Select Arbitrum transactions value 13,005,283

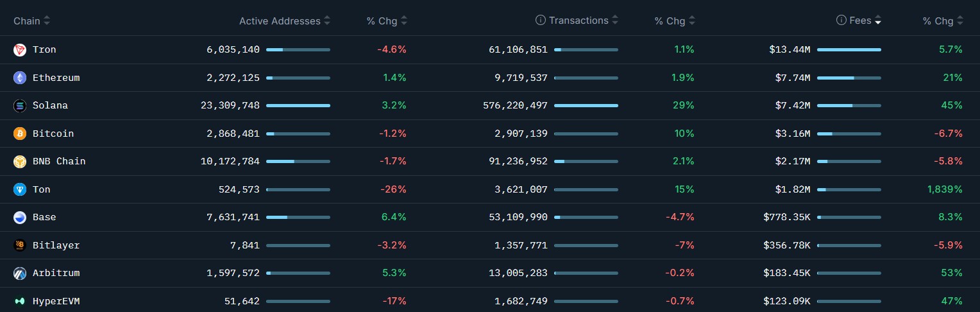pos(518,273)
